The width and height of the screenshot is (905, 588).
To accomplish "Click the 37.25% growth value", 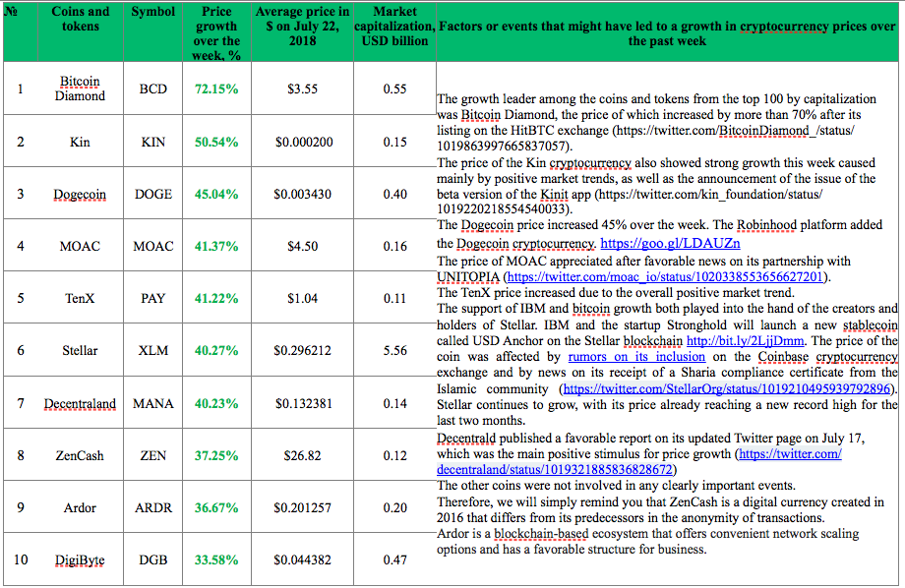I will (x=216, y=455).
